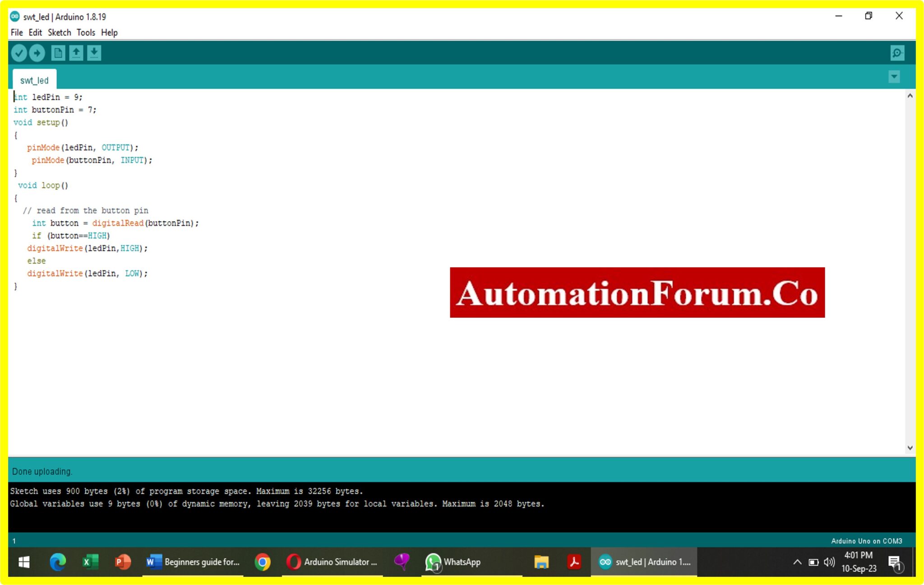Screen dimensions: 924x585
Task: Open the sketch tab dropdown menu
Action: click(x=894, y=77)
